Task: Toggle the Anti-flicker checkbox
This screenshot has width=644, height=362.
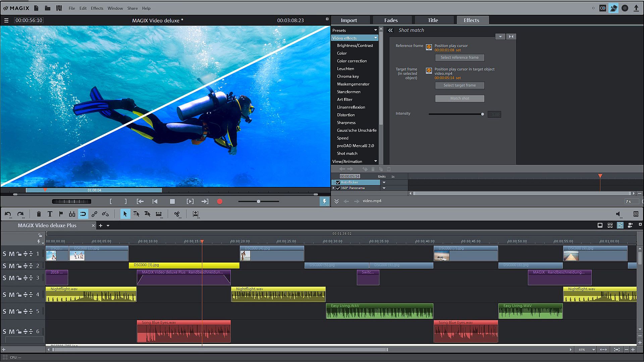Action: point(338,182)
